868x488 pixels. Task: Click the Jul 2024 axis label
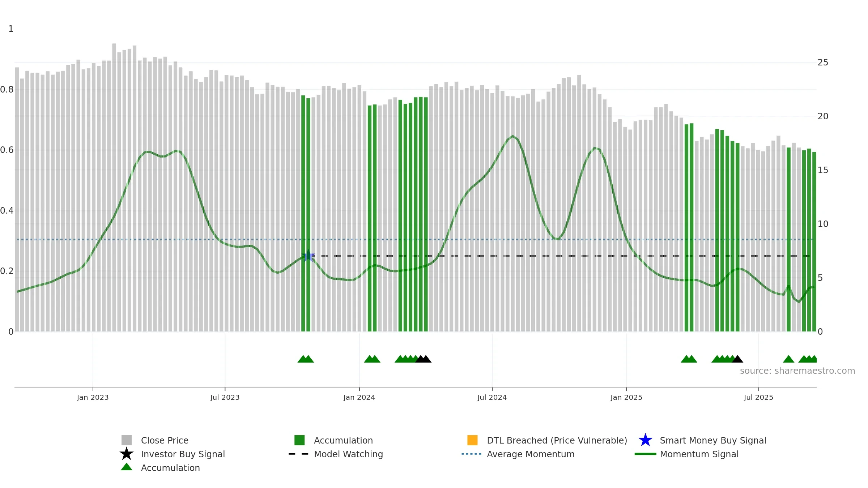[492, 398]
